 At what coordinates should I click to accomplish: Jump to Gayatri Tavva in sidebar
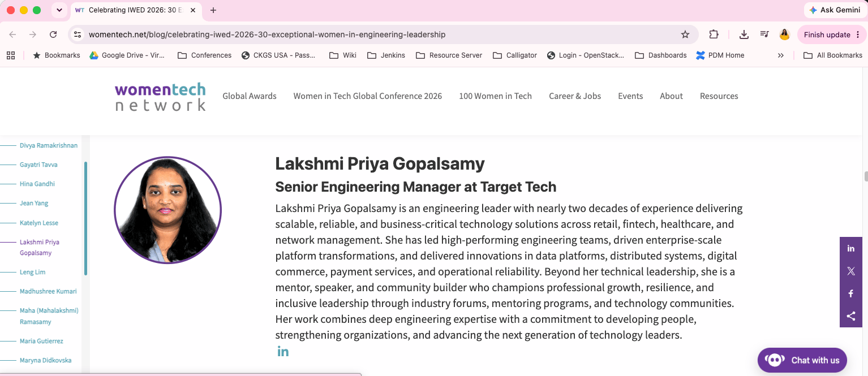tap(38, 165)
